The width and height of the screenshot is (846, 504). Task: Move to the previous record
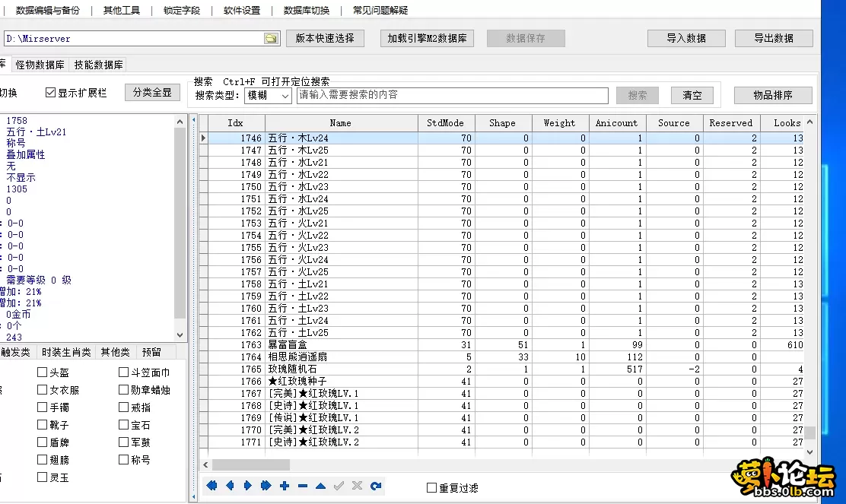230,485
